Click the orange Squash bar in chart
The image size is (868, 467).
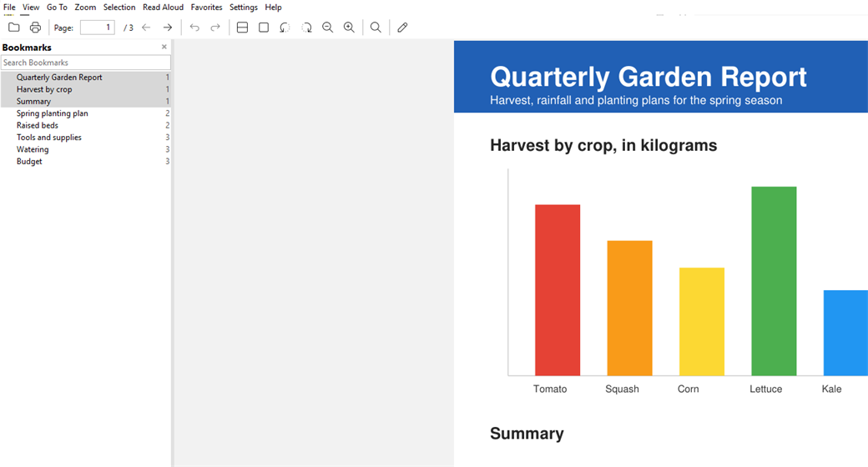coord(629,309)
